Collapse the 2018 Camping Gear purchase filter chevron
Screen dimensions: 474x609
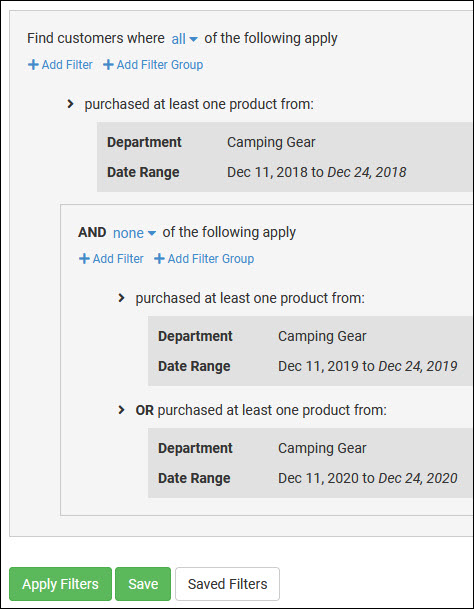[70, 104]
